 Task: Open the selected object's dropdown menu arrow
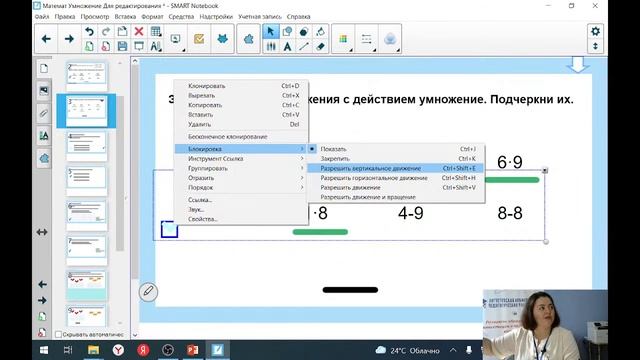click(545, 170)
